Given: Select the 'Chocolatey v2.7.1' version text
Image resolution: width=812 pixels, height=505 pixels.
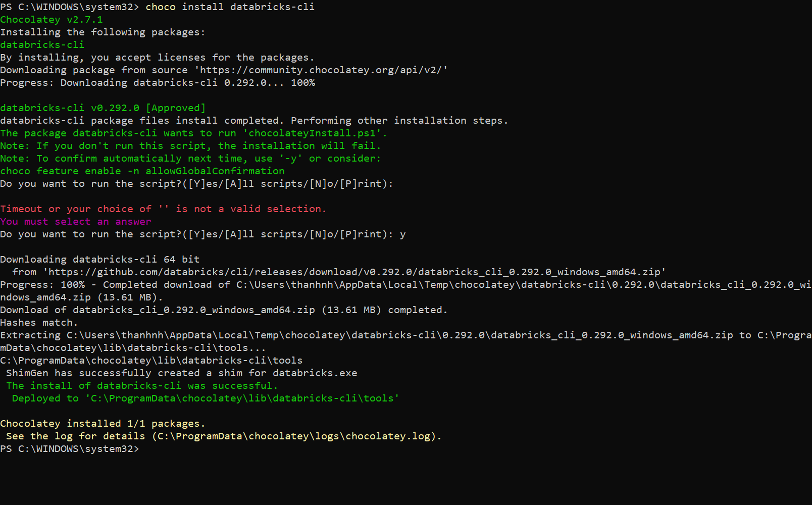Looking at the screenshot, I should tap(51, 20).
